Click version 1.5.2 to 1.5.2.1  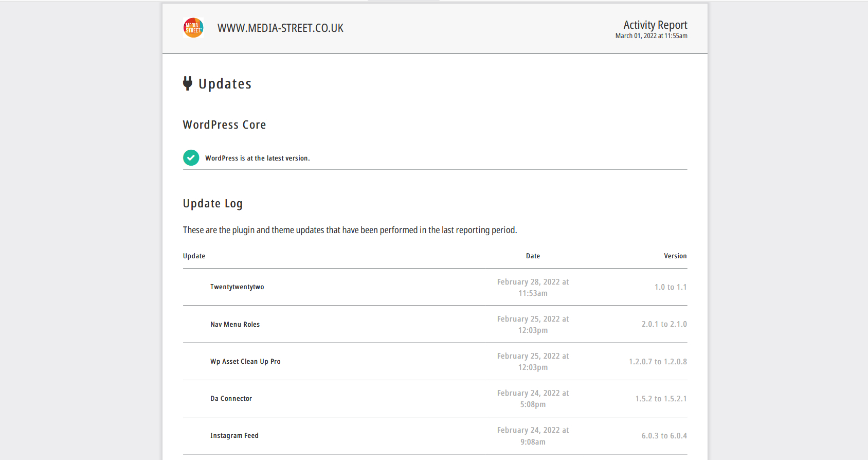(x=661, y=399)
